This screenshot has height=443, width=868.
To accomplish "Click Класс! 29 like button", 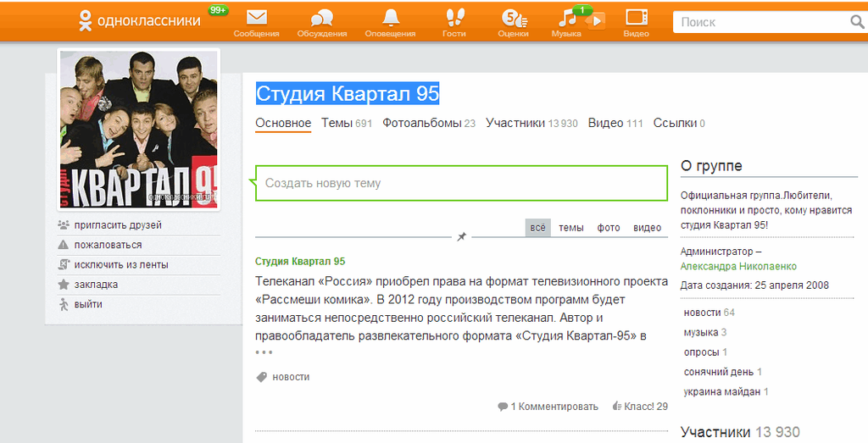I will (640, 407).
